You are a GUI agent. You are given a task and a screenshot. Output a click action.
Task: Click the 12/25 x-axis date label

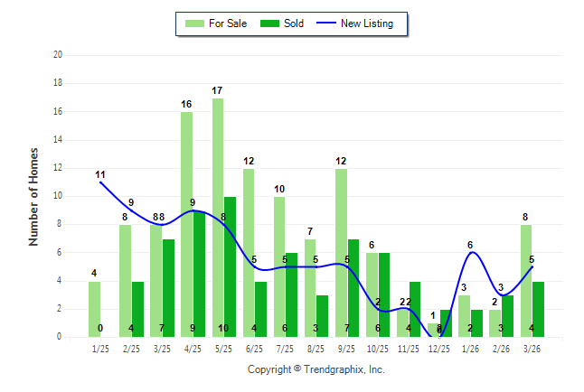click(439, 348)
